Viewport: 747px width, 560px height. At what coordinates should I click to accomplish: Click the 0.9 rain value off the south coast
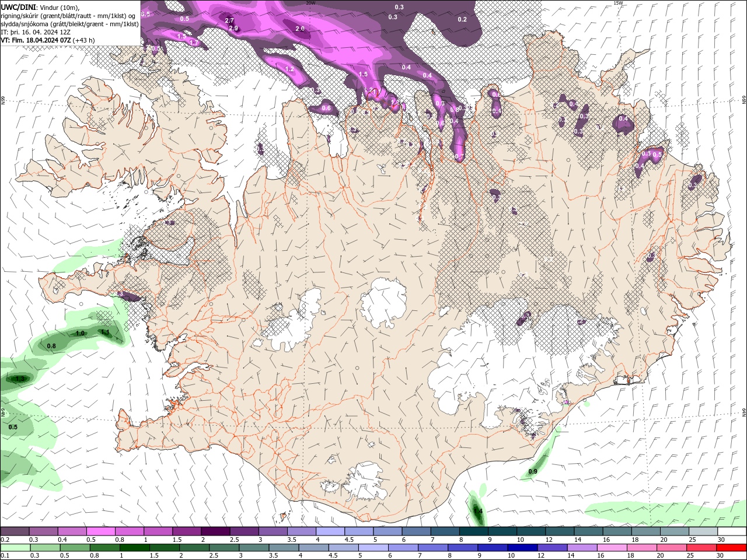533,471
